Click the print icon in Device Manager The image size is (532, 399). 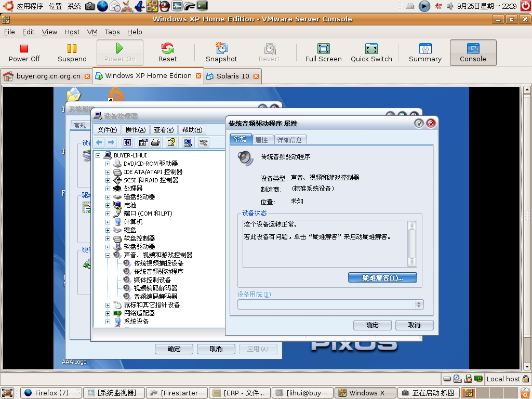(155, 142)
